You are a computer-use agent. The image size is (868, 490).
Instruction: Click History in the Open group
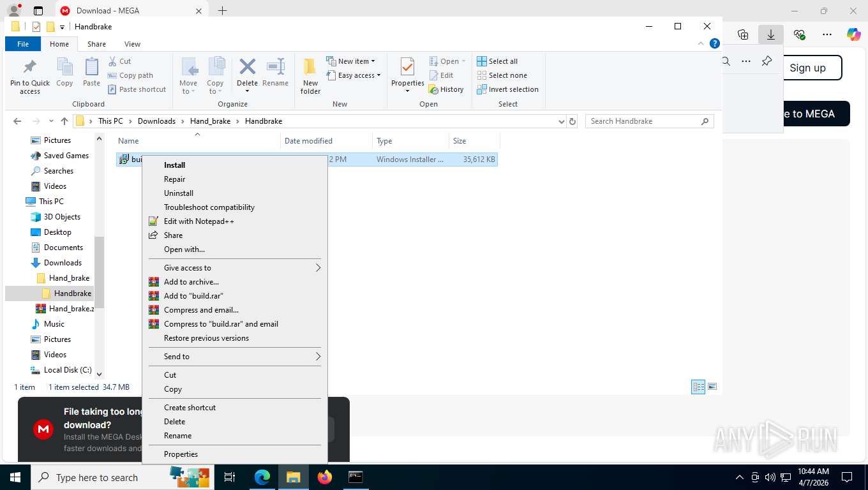tap(446, 89)
